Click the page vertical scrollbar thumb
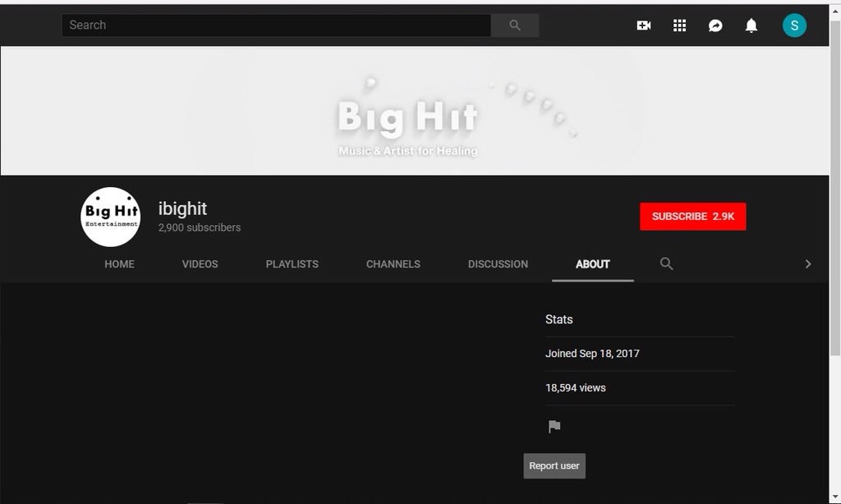Viewport: 841px width, 504px height. click(835, 188)
